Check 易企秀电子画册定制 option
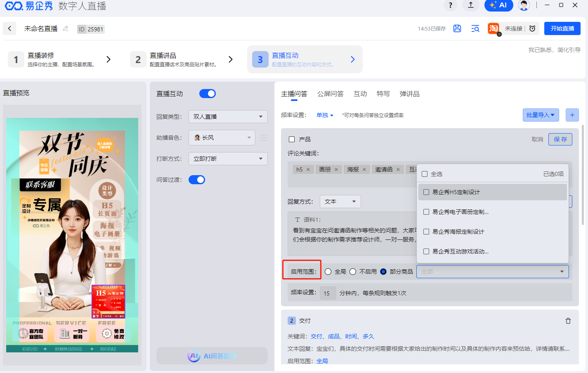588x373 pixels. tap(426, 212)
